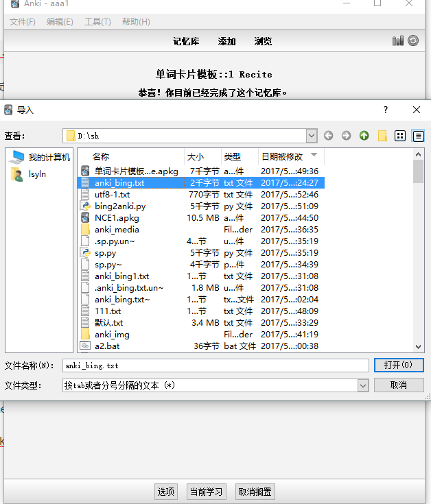The width and height of the screenshot is (431, 504).
Task: Select the anki_bing.txt~ file name
Action: point(122,300)
